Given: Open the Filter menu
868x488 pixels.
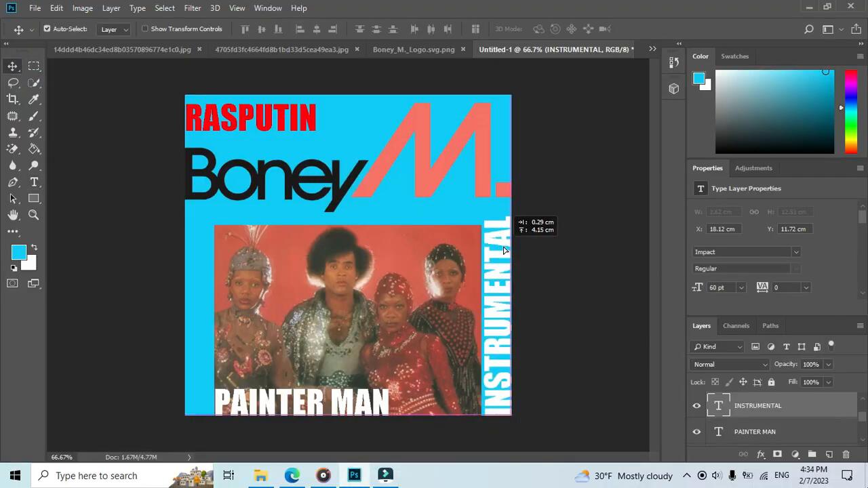Looking at the screenshot, I should tap(192, 8).
